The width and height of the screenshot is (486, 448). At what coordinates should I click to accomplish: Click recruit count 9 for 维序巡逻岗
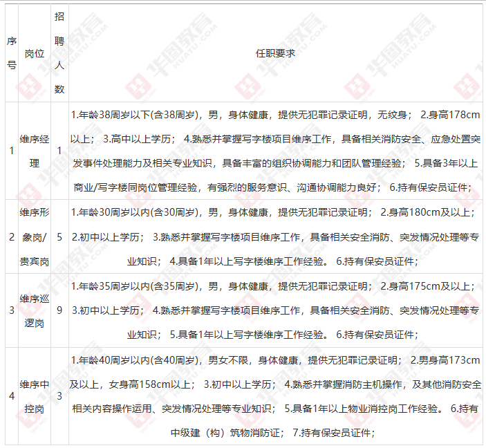[x=59, y=310]
